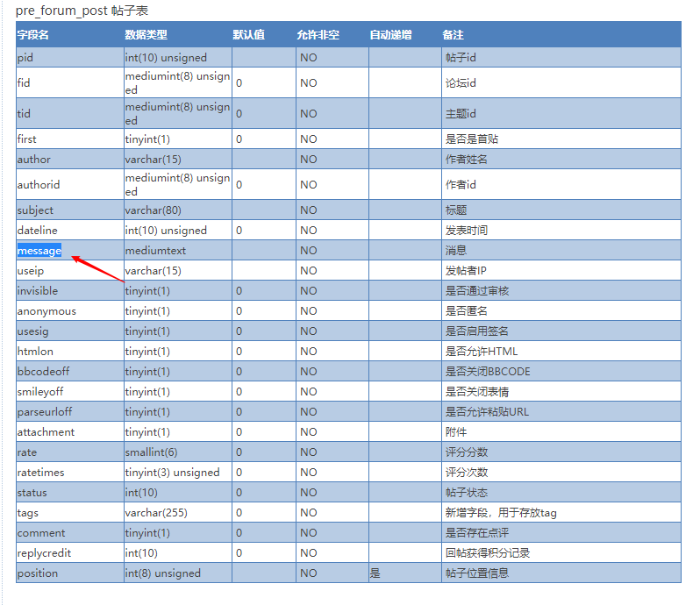Click the '是' auto-increment cell for position
Image resolution: width=700 pixels, height=605 pixels.
pos(405,573)
